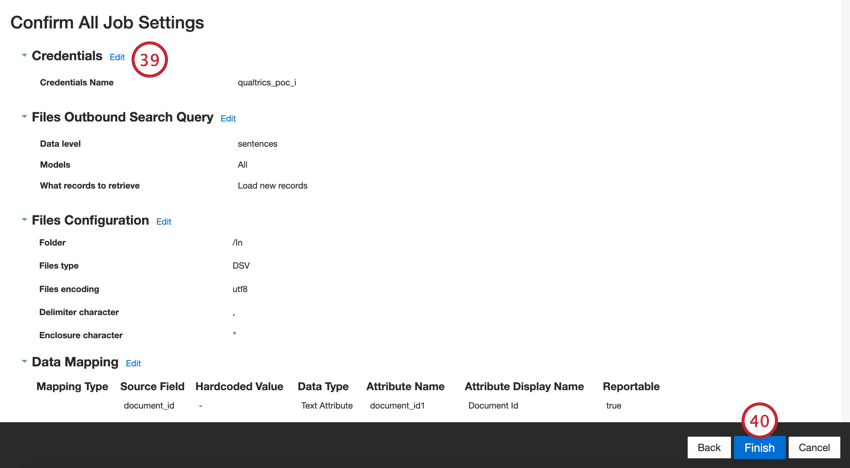The image size is (850, 468).
Task: Cancel the job setup
Action: tap(814, 447)
